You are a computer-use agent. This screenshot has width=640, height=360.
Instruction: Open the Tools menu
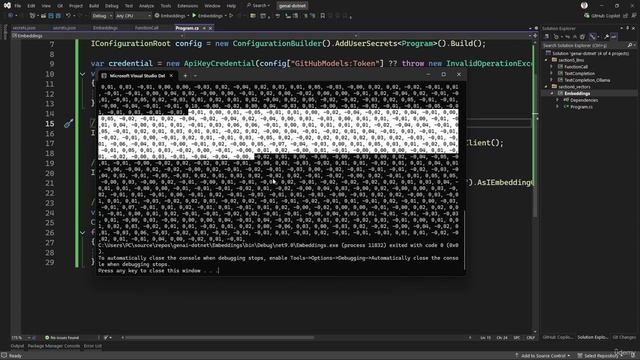166,6
